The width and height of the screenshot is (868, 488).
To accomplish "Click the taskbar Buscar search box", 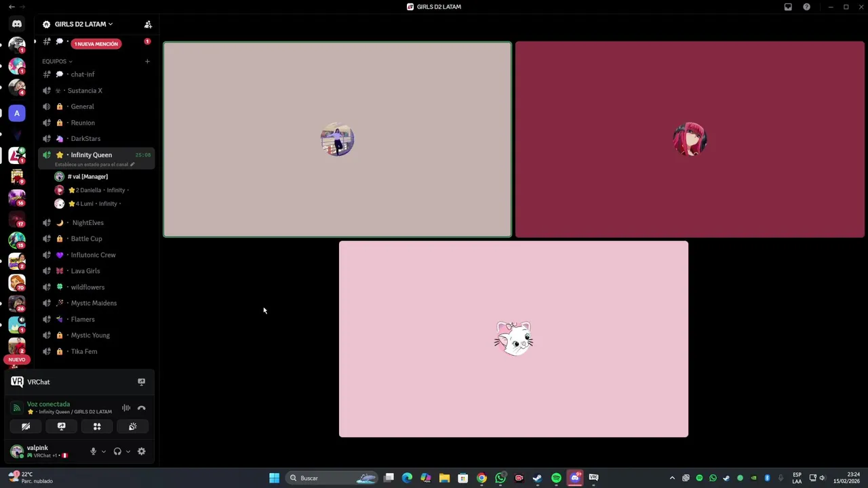I will click(x=332, y=478).
